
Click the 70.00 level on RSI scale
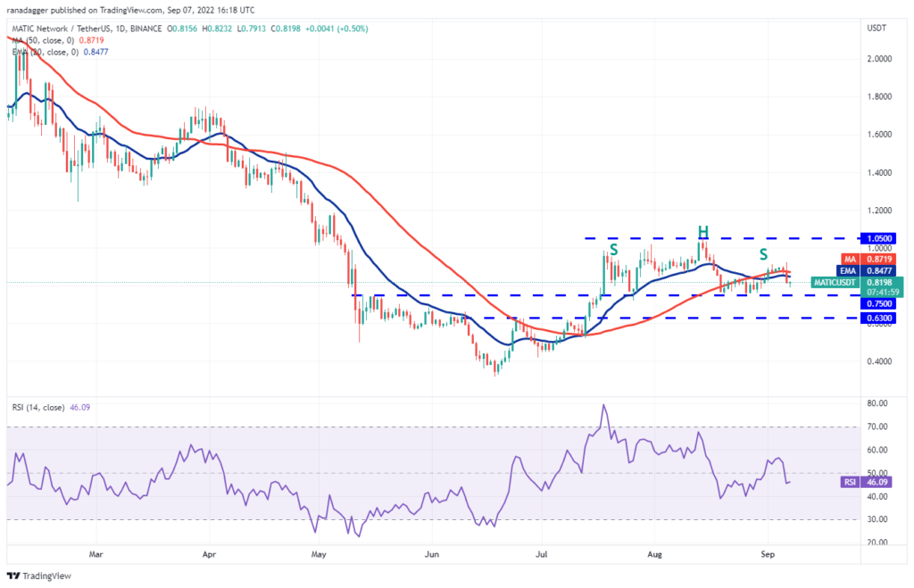tap(876, 427)
